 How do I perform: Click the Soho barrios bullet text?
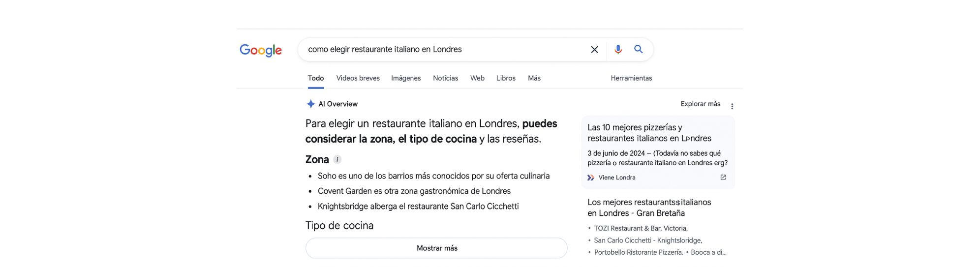point(433,176)
